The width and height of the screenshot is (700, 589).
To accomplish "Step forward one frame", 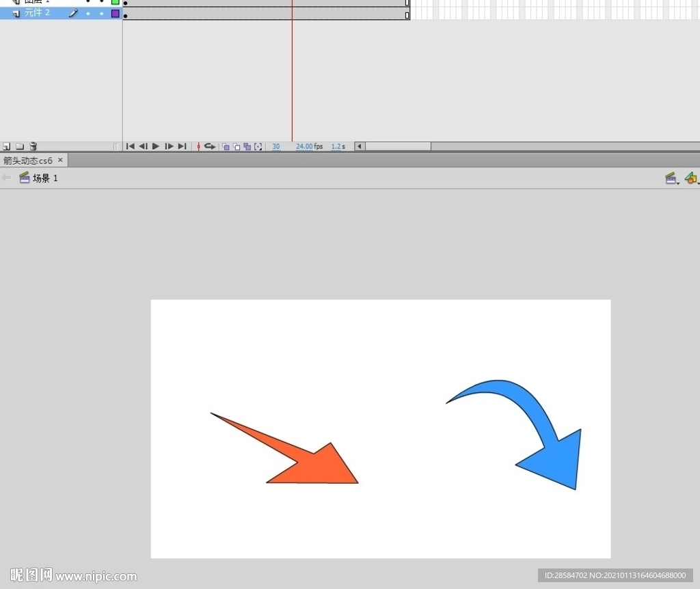I will 169,146.
